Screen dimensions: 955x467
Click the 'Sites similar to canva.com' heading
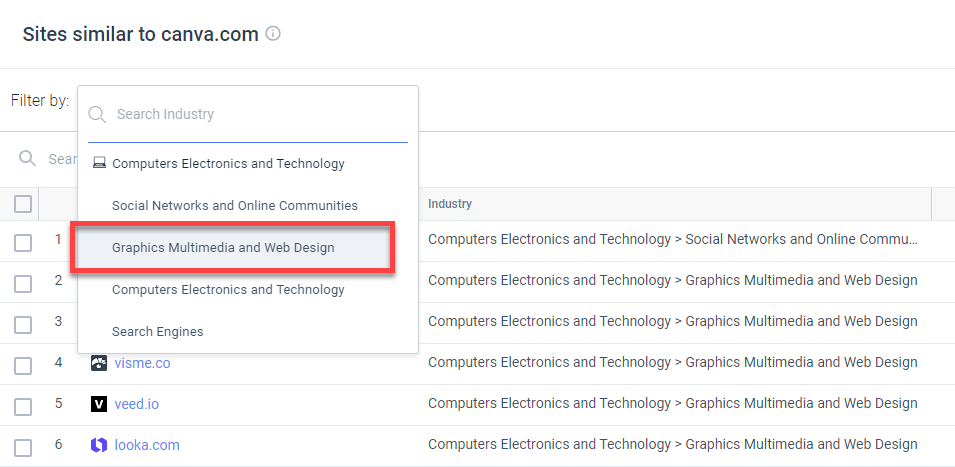pos(141,34)
